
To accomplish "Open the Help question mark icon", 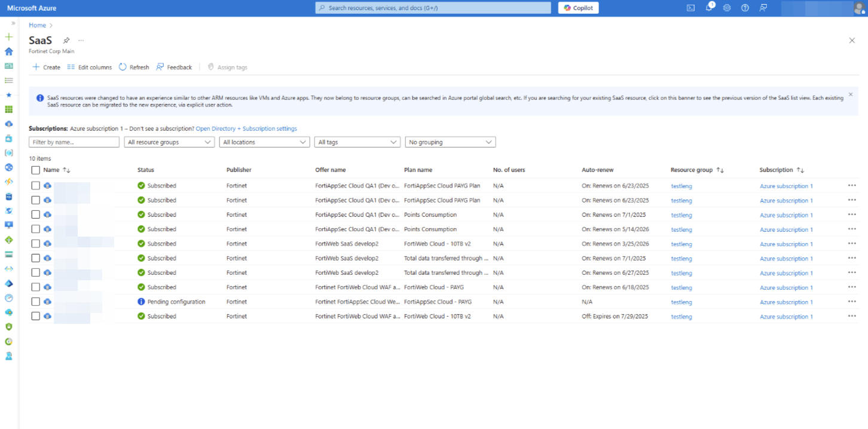I will [745, 8].
